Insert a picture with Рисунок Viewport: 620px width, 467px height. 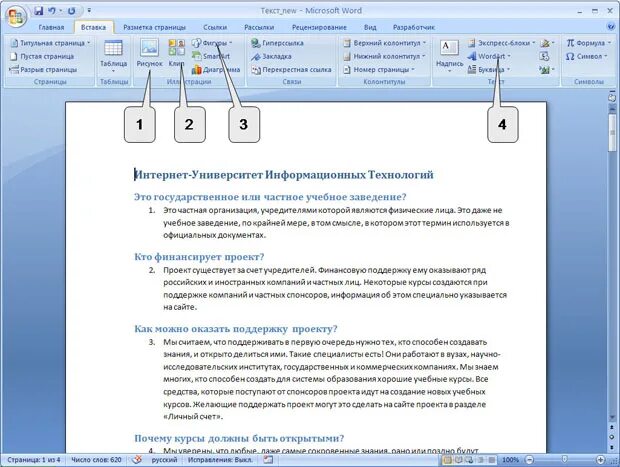149,53
